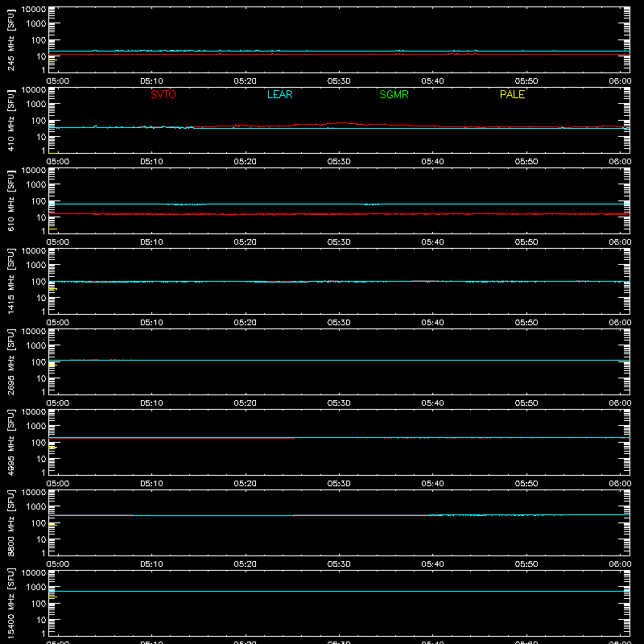Screen dimensions: 644x644
Task: Click the 1000 tick on 15400 MHz axis
Action: [x=36, y=588]
